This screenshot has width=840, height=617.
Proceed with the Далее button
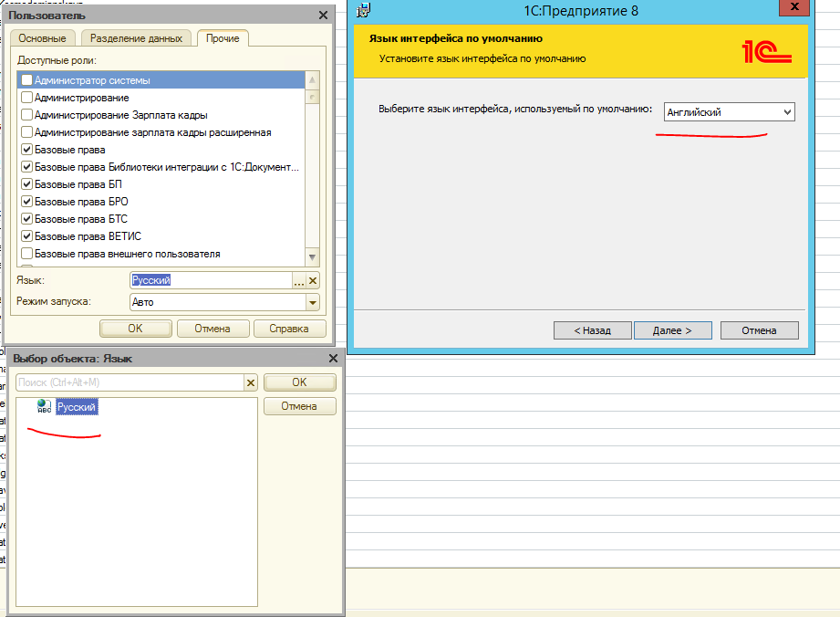point(673,330)
